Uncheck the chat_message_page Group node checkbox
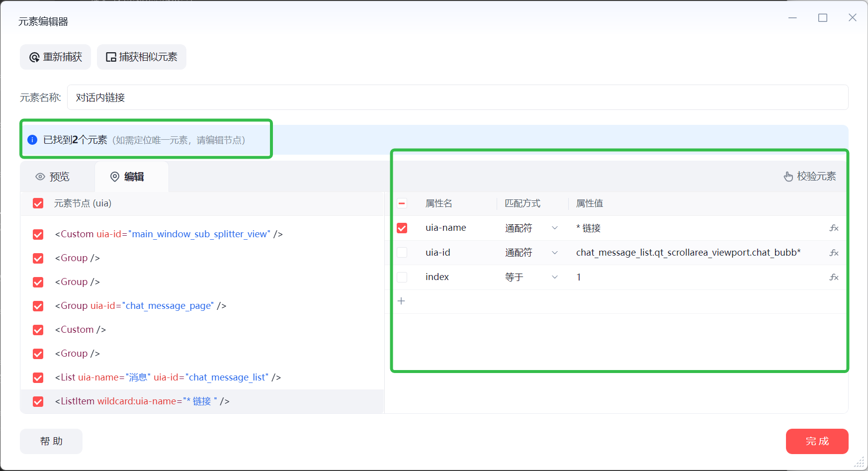Screen dimensions: 868x471 (38, 306)
